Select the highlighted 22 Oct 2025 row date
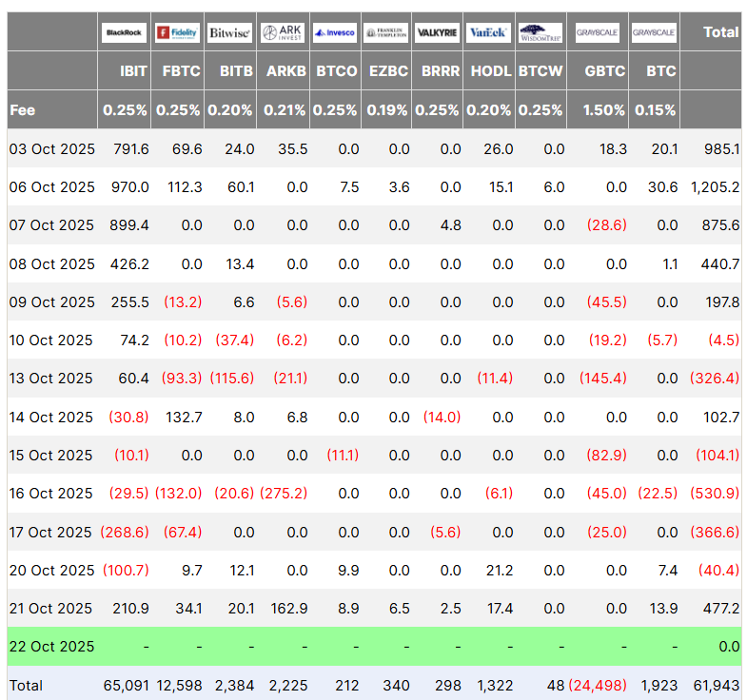Viewport: 747px width, 700px height. 52,646
